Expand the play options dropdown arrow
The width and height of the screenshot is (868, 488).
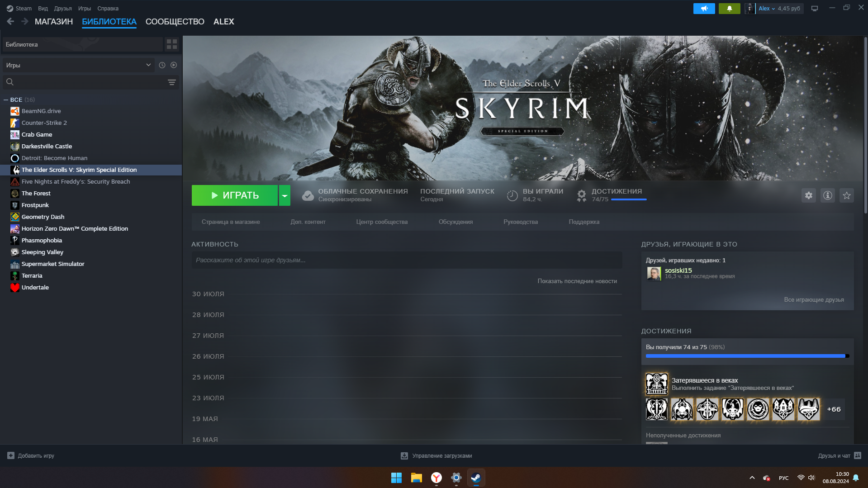(285, 195)
